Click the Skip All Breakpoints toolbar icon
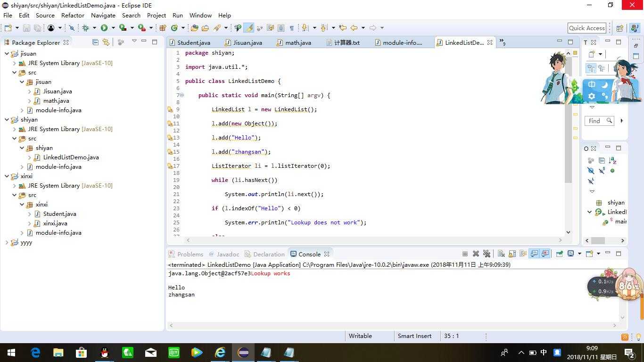The image size is (644, 362). point(72,28)
